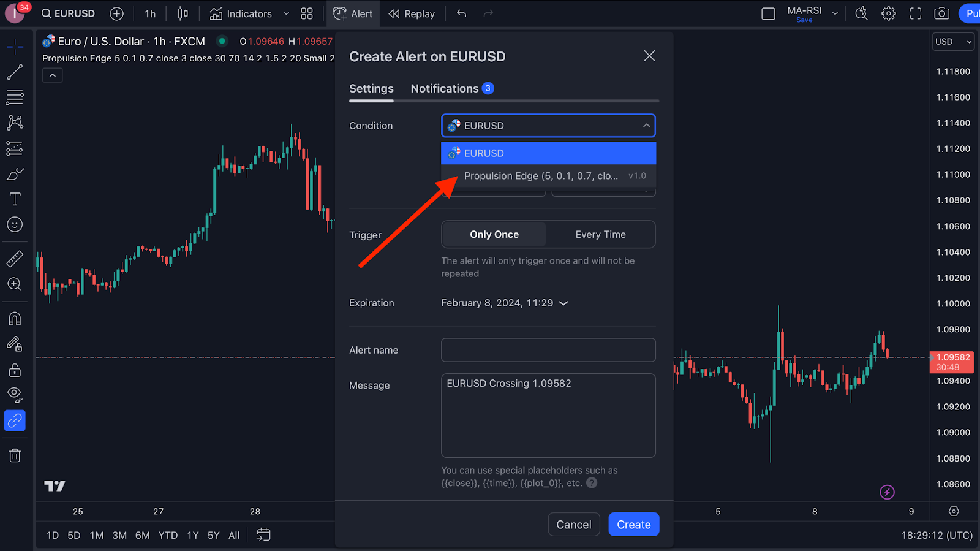Open the indicator templates grid icon
This screenshot has height=551, width=980.
307,13
